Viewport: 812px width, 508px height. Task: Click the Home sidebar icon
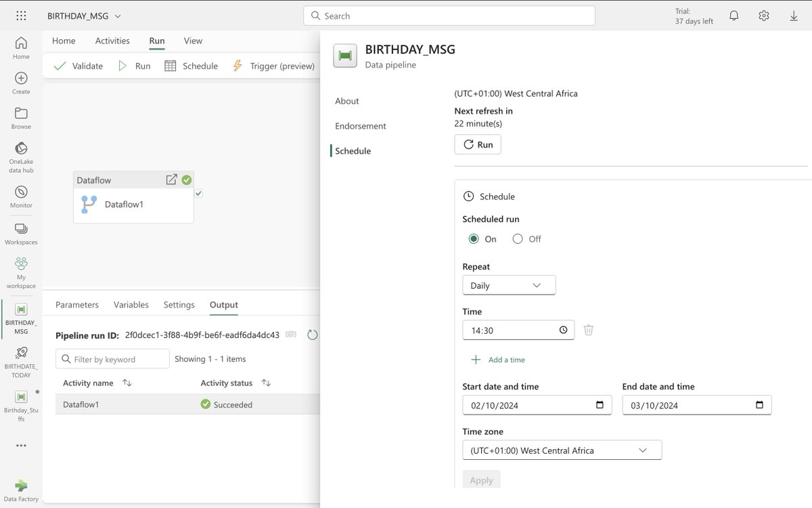point(21,48)
